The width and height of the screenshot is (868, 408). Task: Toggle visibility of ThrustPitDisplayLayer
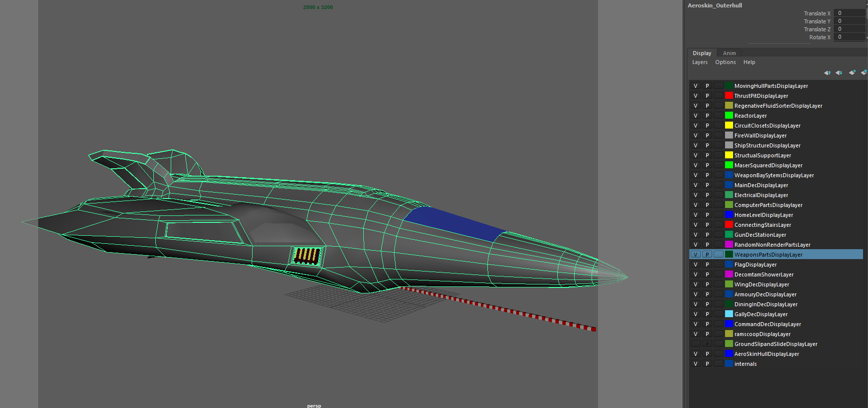[x=695, y=96]
